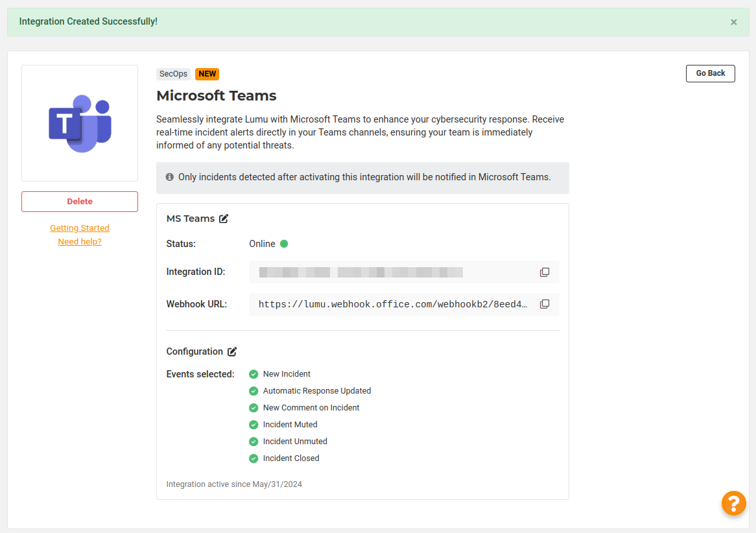Click the Webhook URL text field
756x533 pixels.
tap(393, 304)
